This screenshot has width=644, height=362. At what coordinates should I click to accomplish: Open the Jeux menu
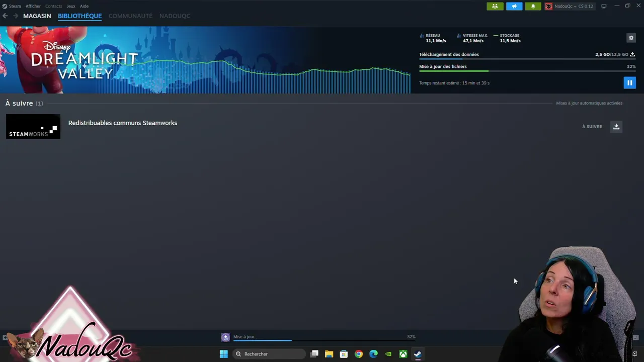click(x=71, y=6)
